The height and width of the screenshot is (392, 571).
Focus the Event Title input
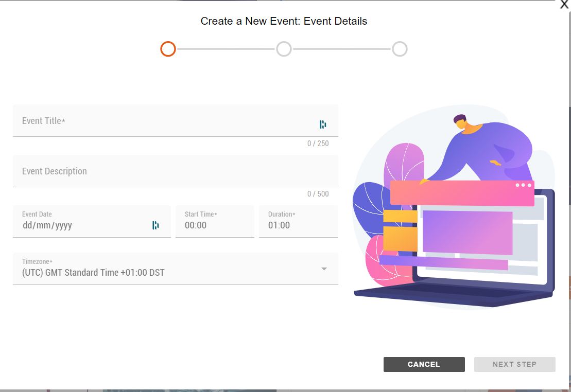[154, 120]
